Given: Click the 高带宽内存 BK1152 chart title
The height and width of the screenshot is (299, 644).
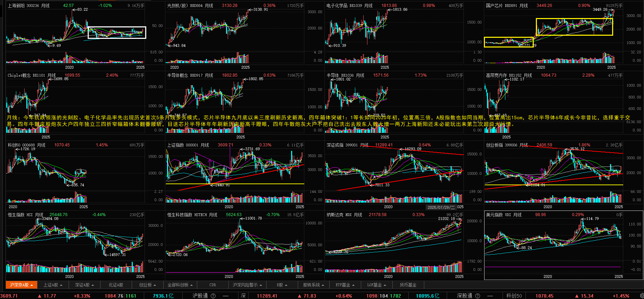Looking at the screenshot, I should click(x=509, y=75).
